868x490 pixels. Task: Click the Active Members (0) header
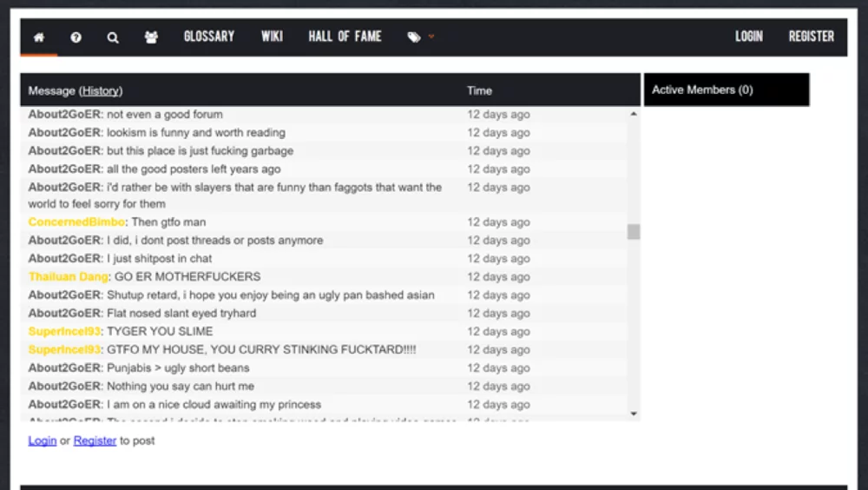click(x=702, y=89)
